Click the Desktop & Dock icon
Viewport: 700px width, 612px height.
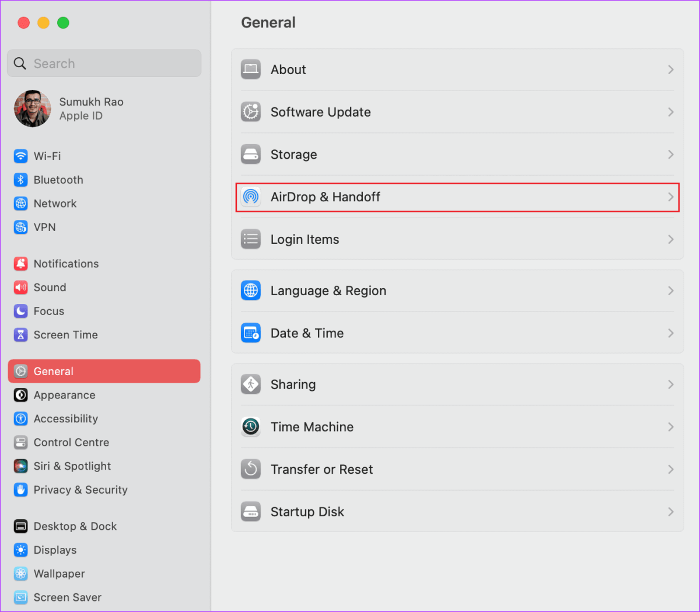(x=21, y=526)
